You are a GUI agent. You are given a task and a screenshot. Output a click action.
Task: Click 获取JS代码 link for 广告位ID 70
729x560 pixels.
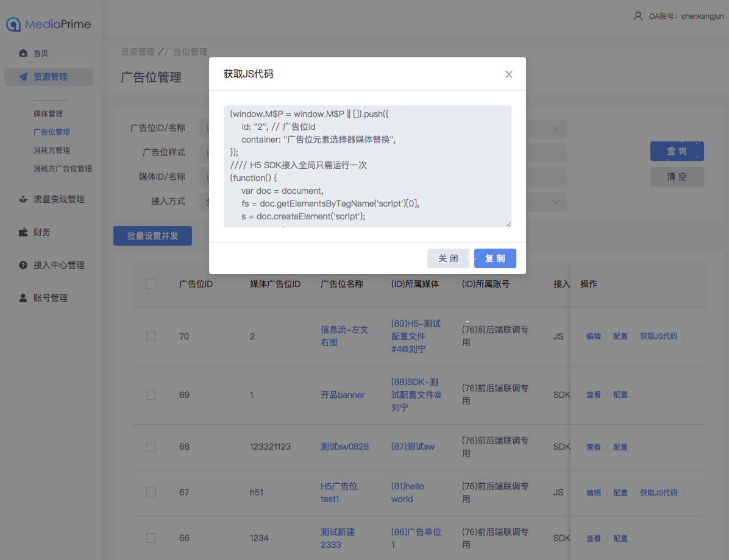coord(658,336)
